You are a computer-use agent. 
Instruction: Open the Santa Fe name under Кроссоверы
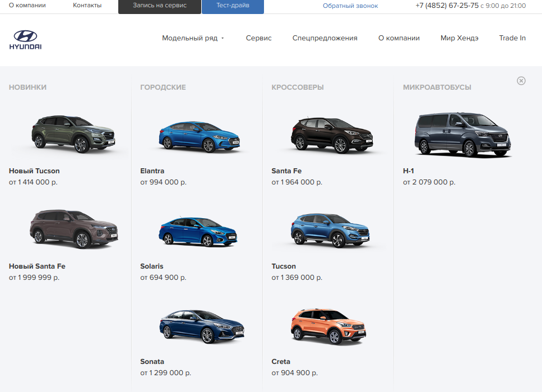286,171
